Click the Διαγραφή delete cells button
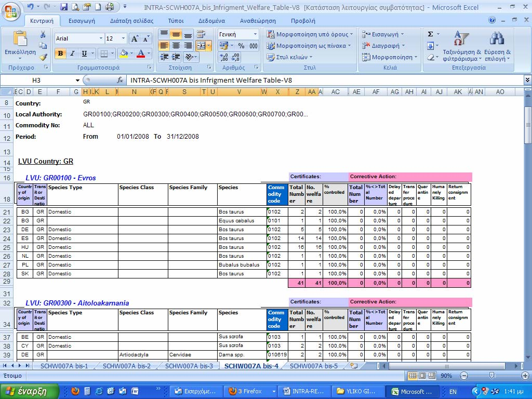Screen dimensions: 532x399 [x=383, y=46]
